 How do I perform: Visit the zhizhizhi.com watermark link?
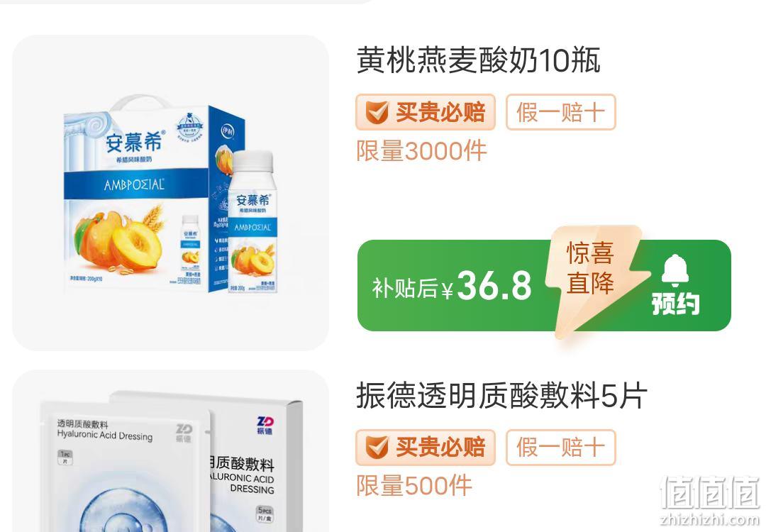click(x=710, y=520)
